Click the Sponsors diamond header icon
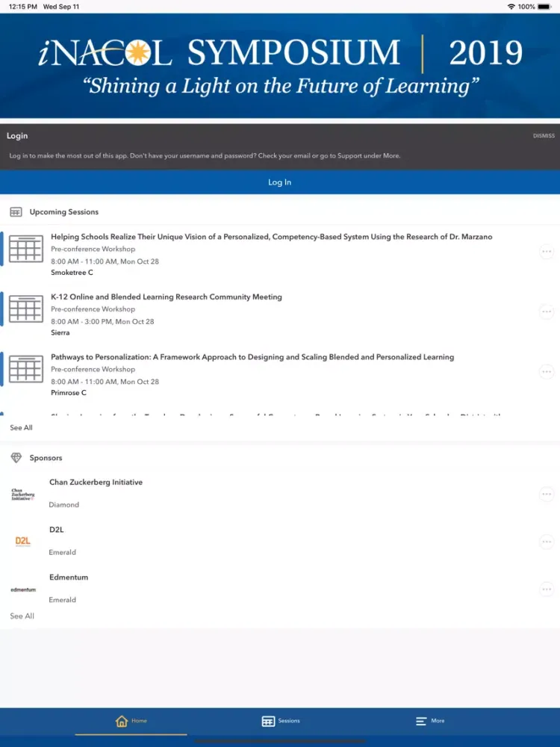The height and width of the screenshot is (747, 560). [x=16, y=458]
